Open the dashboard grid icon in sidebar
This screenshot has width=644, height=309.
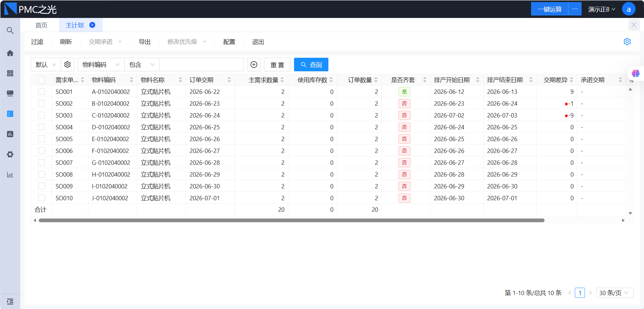pos(10,73)
